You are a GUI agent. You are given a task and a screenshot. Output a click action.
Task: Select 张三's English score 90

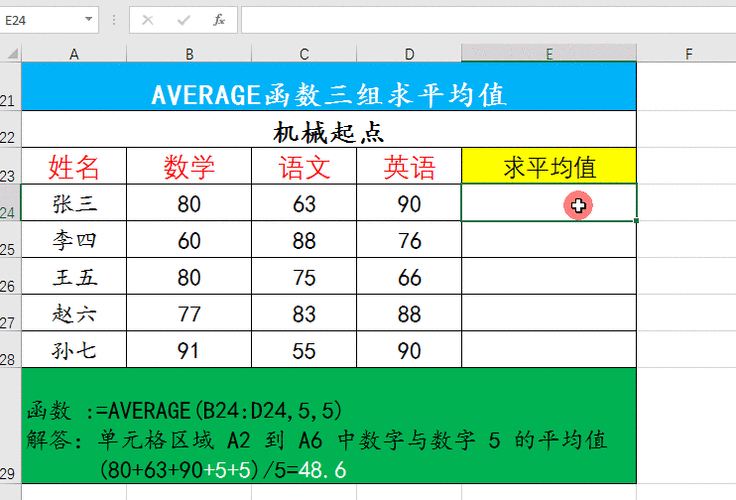409,202
